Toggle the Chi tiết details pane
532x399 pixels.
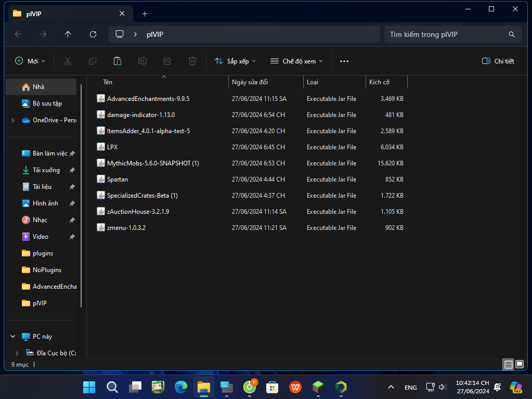[x=498, y=61]
